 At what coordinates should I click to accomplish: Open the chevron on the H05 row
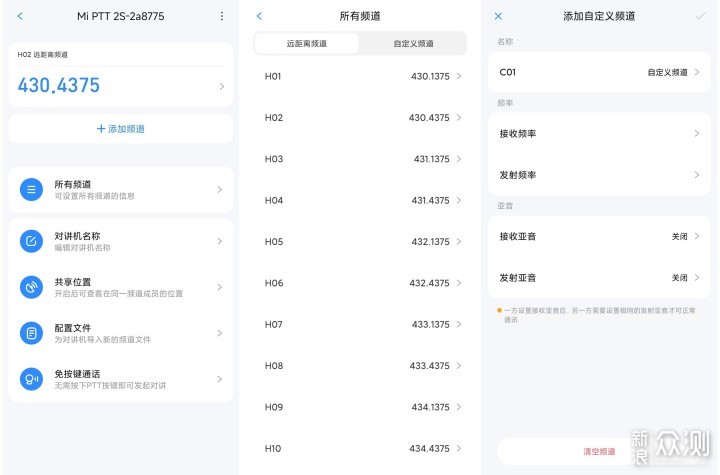459,242
